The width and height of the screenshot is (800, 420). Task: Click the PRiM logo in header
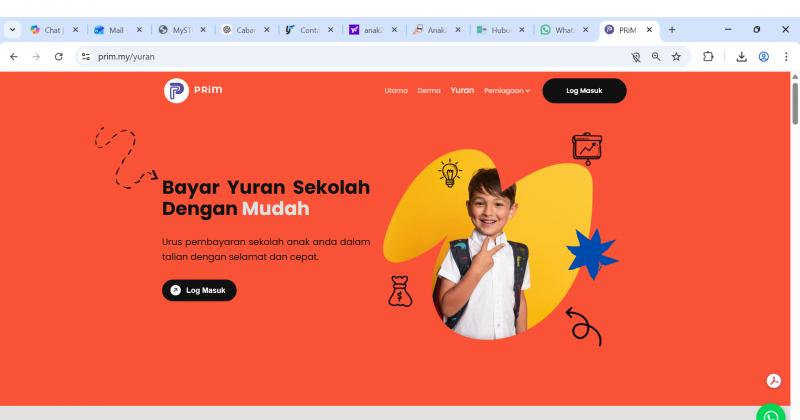pos(193,90)
